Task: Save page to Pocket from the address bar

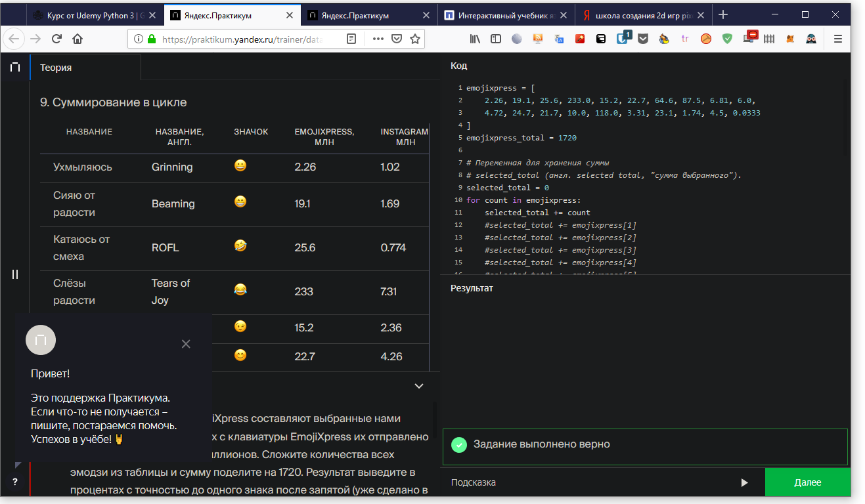Action: pos(397,39)
